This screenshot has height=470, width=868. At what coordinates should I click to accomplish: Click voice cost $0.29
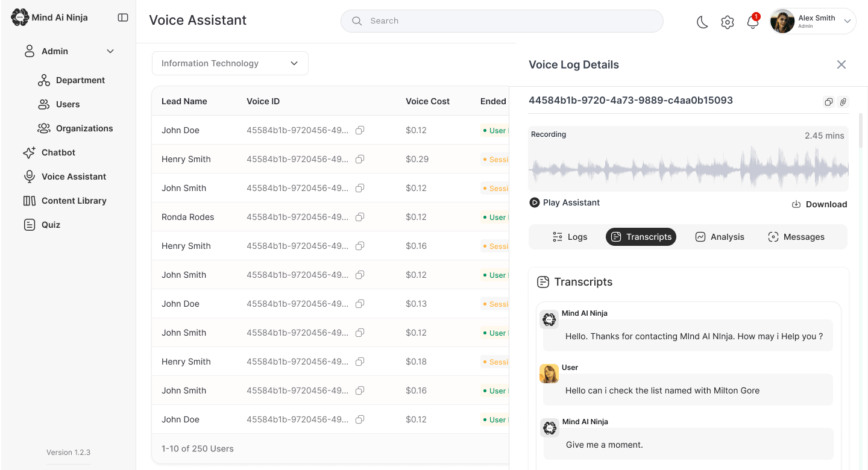point(417,159)
